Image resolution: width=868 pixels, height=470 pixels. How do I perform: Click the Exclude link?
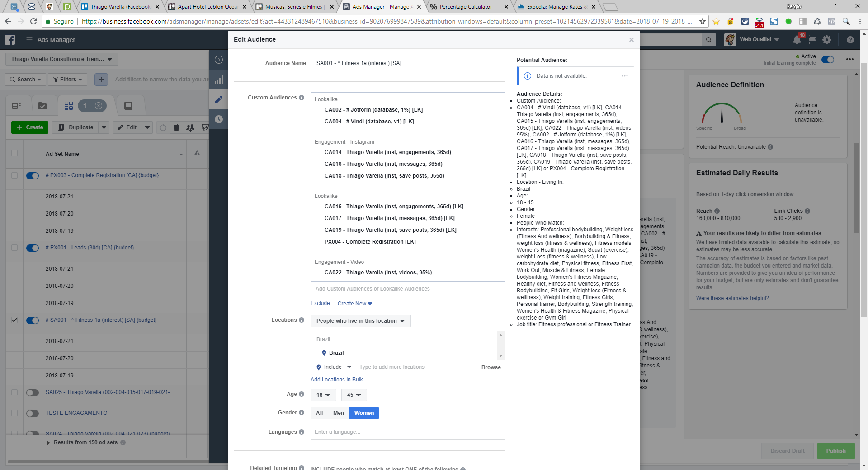320,303
